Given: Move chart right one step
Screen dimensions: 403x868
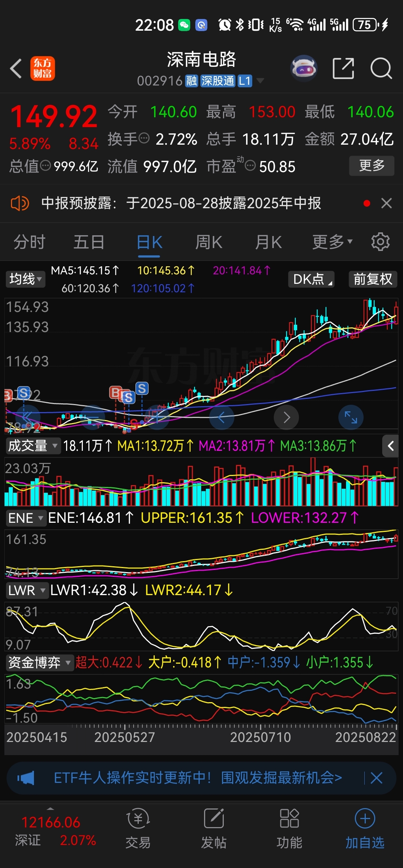Looking at the screenshot, I should pos(286,417).
